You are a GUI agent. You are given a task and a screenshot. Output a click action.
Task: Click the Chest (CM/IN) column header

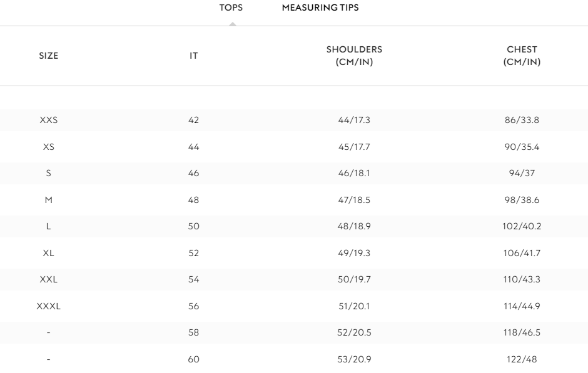522,56
